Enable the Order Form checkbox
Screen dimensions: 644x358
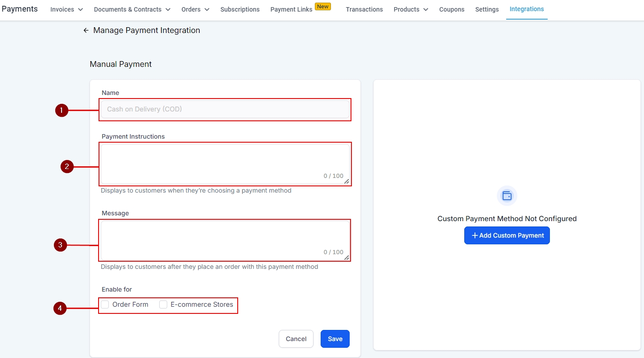(105, 305)
